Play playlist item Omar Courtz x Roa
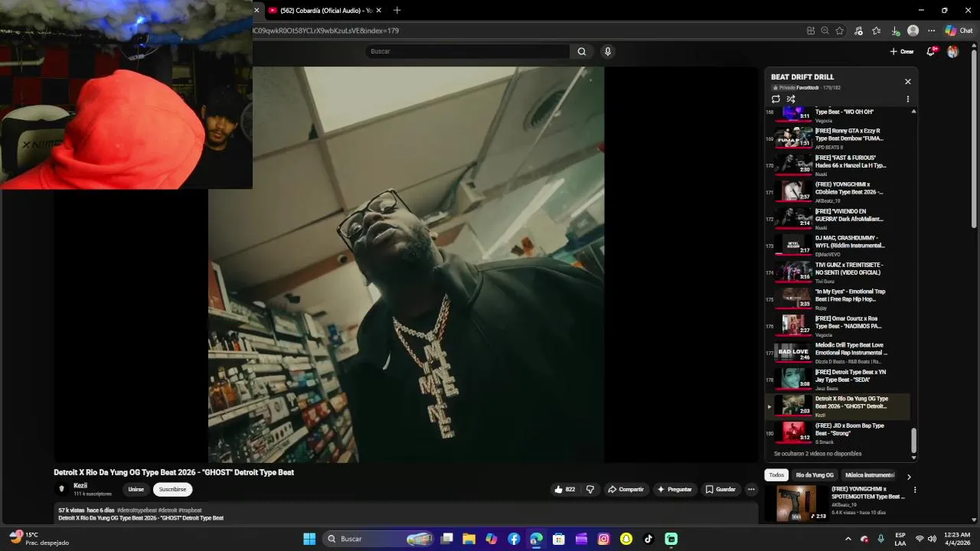This screenshot has width=980, height=551. (839, 326)
